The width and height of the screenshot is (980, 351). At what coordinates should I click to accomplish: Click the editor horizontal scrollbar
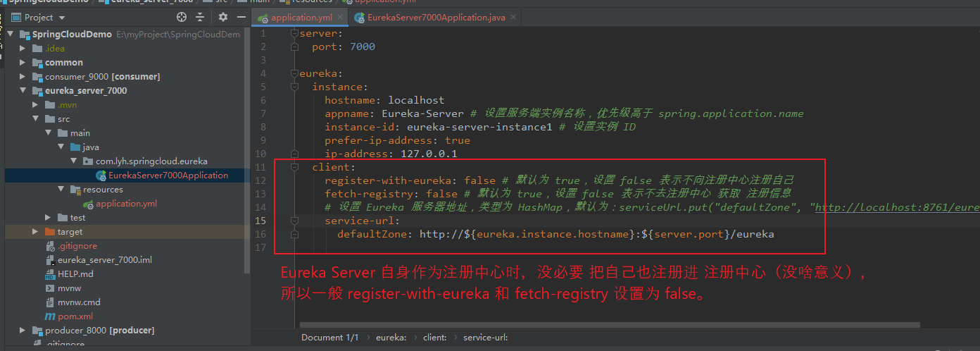tap(610, 325)
